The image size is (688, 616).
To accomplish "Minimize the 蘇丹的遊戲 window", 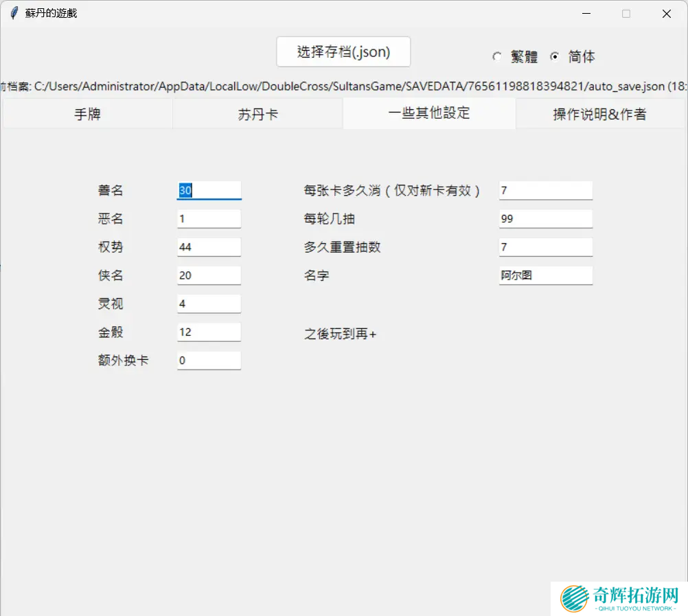I will coord(586,14).
